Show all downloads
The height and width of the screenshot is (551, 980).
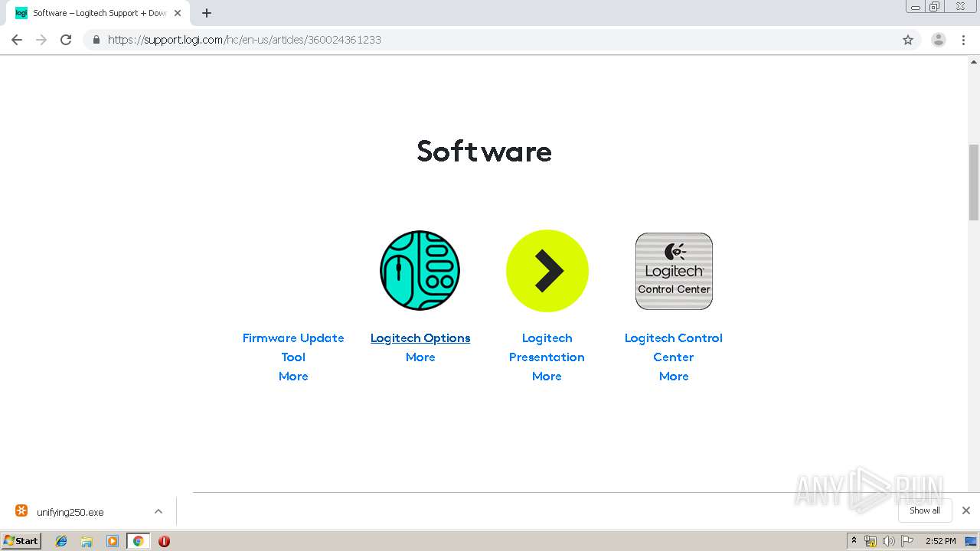tap(925, 510)
